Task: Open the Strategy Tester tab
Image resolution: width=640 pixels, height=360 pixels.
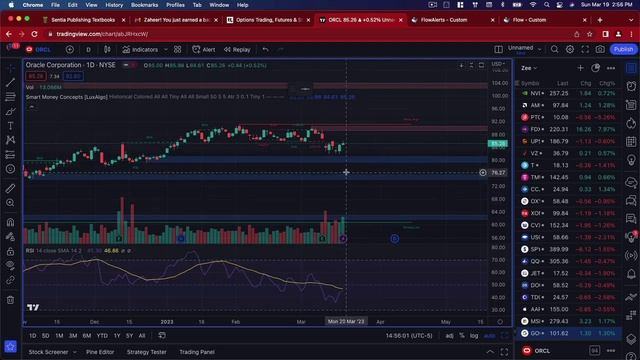Action: coord(146,352)
